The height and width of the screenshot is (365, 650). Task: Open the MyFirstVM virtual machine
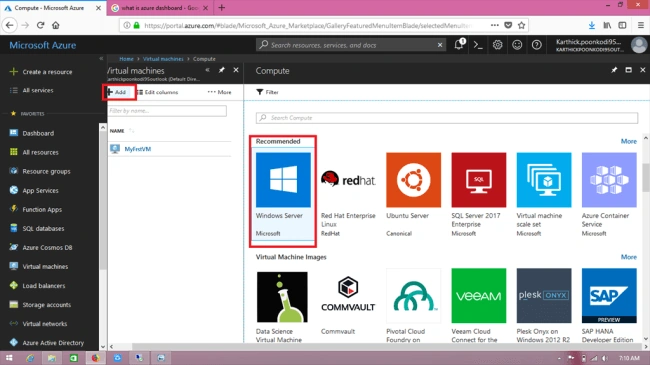[138, 149]
